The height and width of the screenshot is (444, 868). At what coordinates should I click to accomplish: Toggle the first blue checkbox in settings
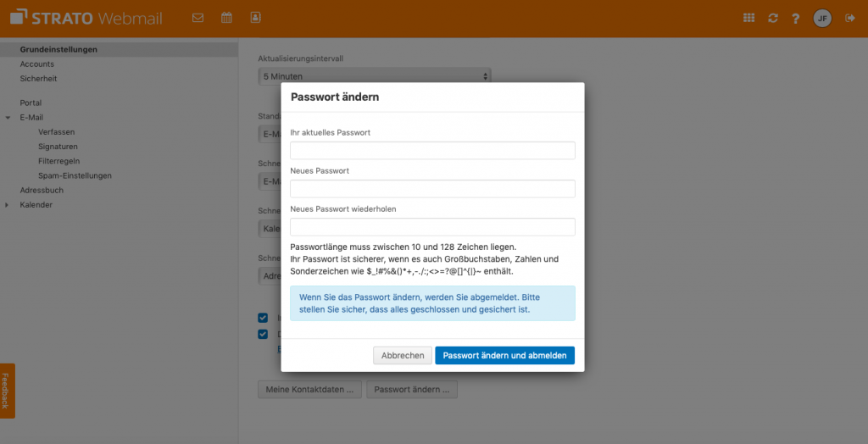pyautogui.click(x=263, y=318)
